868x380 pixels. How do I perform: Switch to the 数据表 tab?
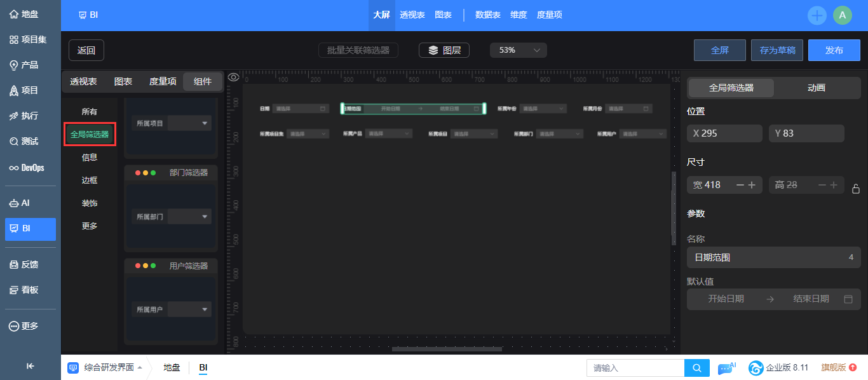click(x=488, y=15)
